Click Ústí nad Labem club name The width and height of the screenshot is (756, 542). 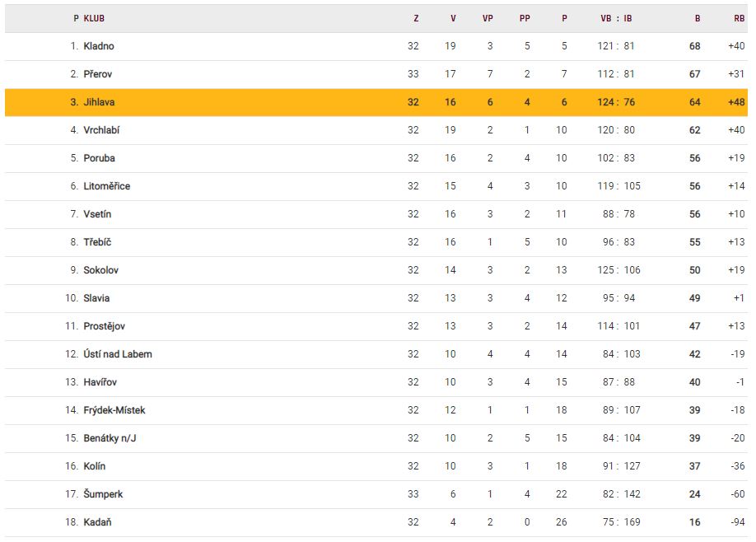tap(118, 354)
